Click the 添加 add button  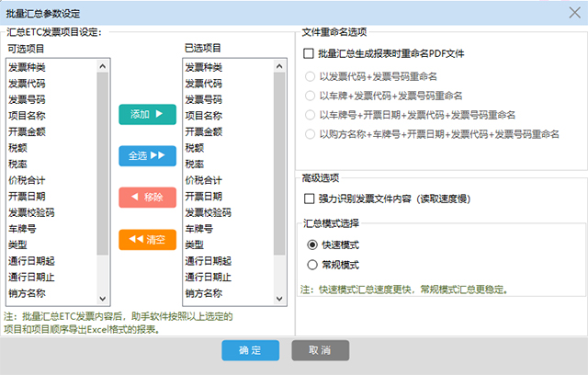point(146,114)
